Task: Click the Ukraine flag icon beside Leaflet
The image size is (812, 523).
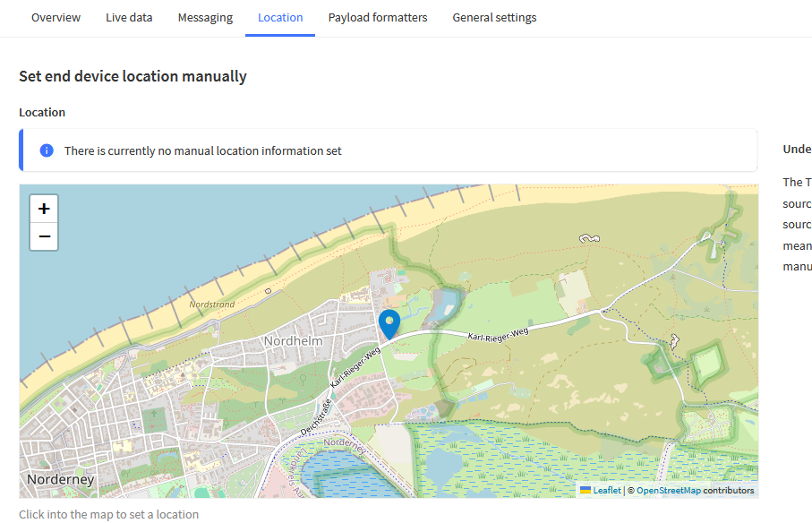Action: point(585,490)
